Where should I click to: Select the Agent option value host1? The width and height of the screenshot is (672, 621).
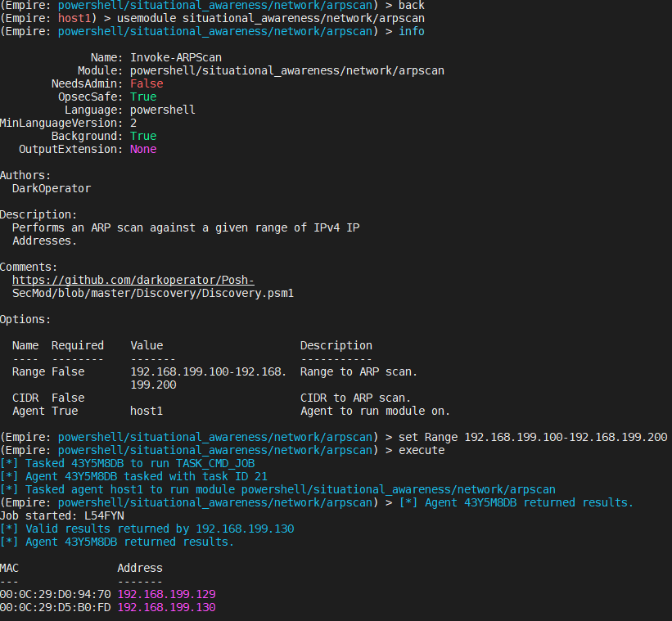[146, 411]
